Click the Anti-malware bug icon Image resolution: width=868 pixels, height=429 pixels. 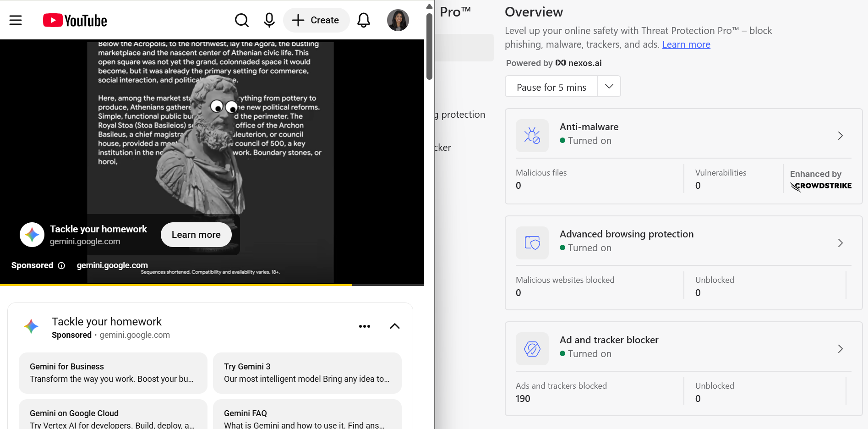(x=532, y=136)
